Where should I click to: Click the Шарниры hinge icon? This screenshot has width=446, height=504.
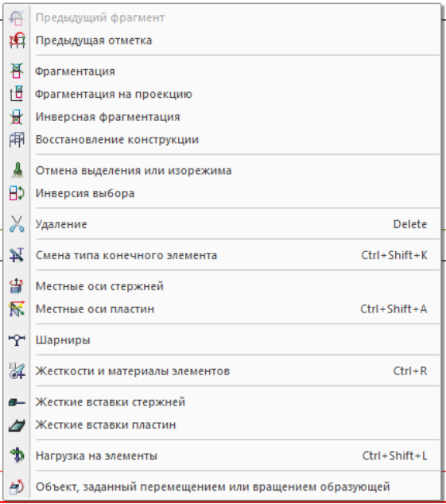[17, 339]
